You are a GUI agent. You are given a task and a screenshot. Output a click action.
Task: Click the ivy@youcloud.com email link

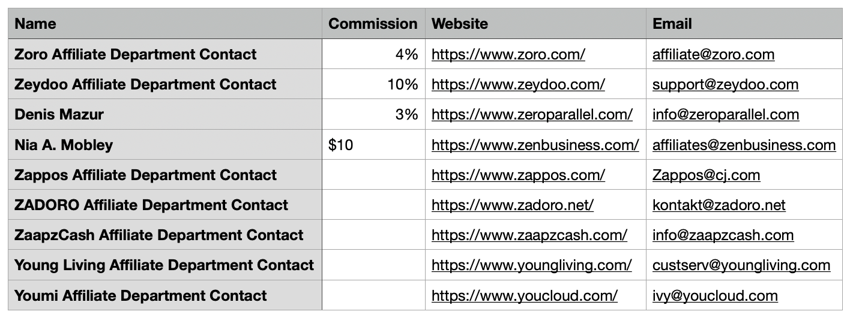(x=715, y=296)
